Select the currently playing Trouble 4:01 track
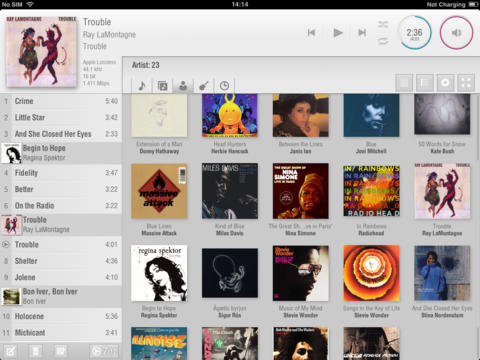 61,244
